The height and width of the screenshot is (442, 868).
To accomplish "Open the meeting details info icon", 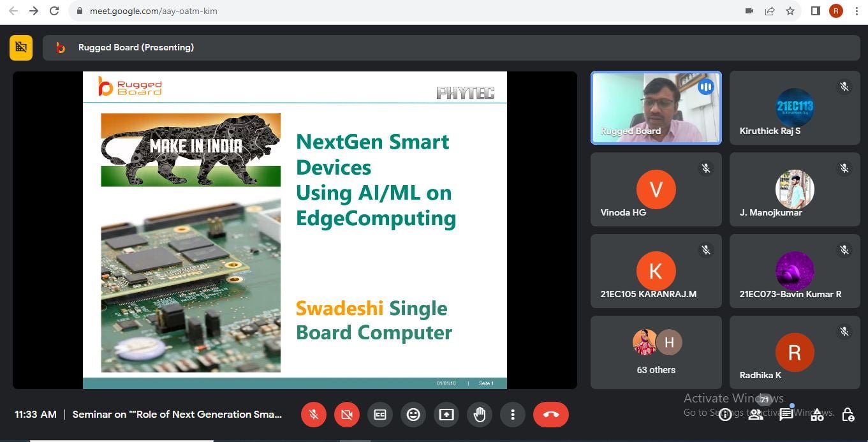I will pyautogui.click(x=725, y=415).
